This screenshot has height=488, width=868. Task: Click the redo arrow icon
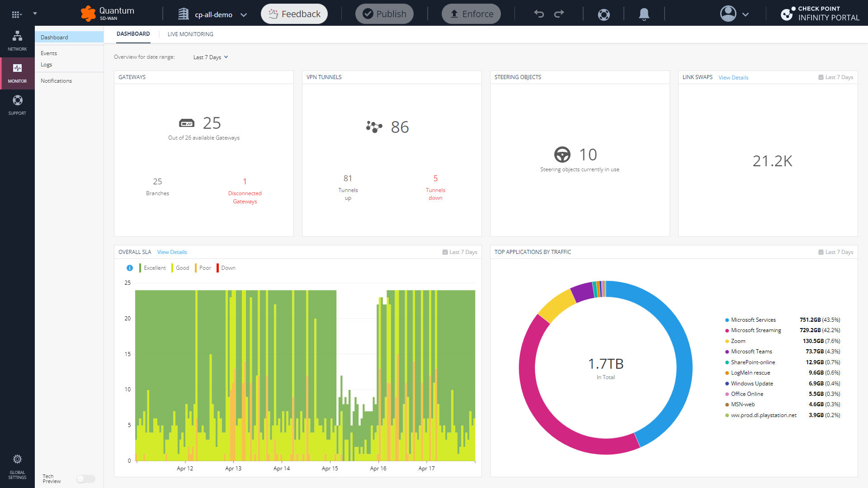(x=559, y=14)
